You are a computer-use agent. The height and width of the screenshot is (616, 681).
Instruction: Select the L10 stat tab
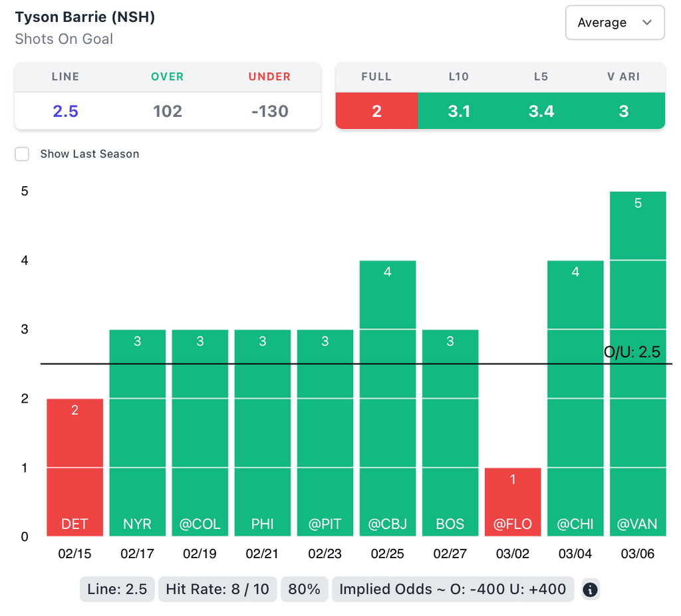pyautogui.click(x=459, y=111)
